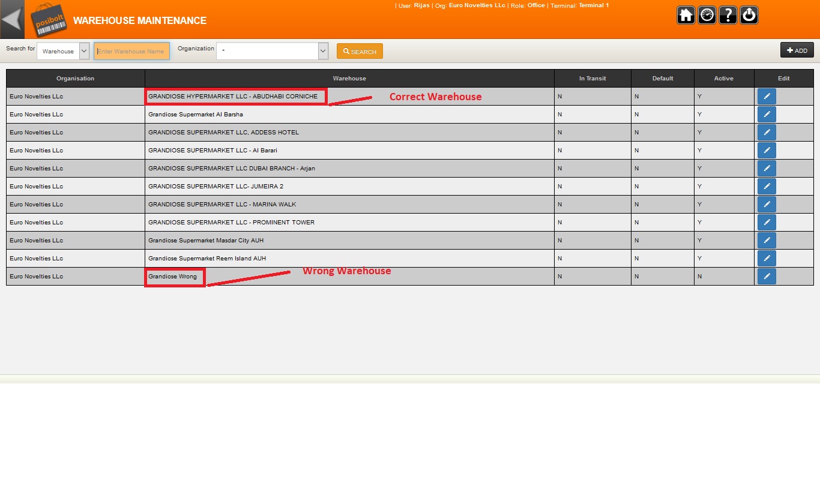Click the back arrow in header
The height and width of the screenshot is (504, 820).
click(x=12, y=19)
